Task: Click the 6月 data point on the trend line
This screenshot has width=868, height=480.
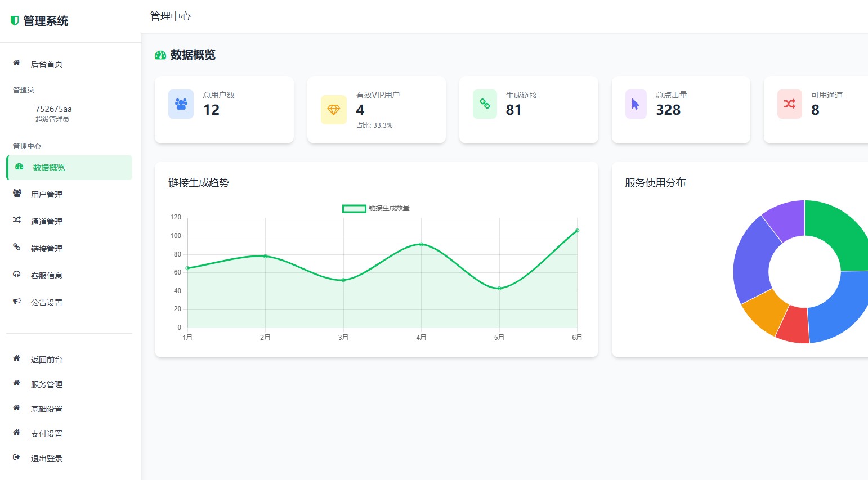Action: coord(576,230)
